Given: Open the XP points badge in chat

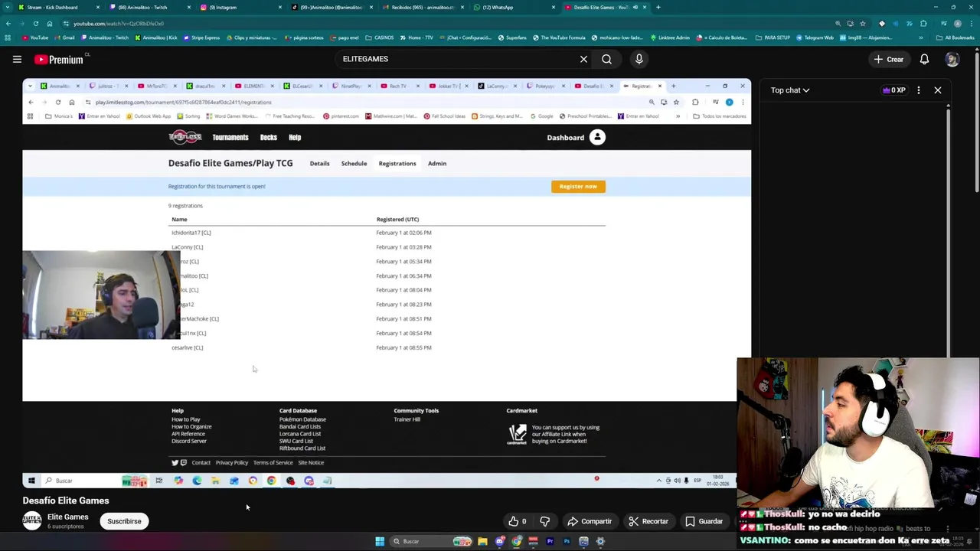Looking at the screenshot, I should tap(893, 90).
